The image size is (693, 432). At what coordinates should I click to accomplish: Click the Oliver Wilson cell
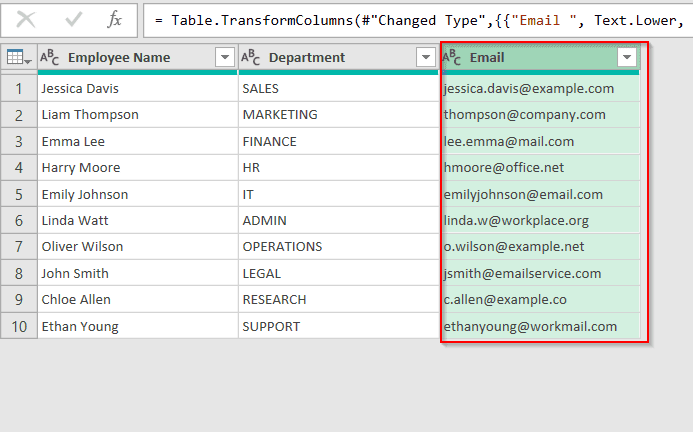point(138,247)
